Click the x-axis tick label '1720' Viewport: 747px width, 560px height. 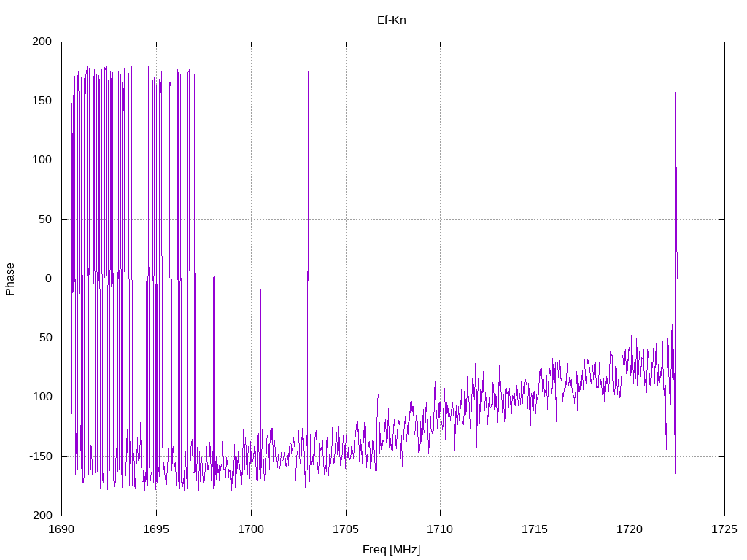630,529
